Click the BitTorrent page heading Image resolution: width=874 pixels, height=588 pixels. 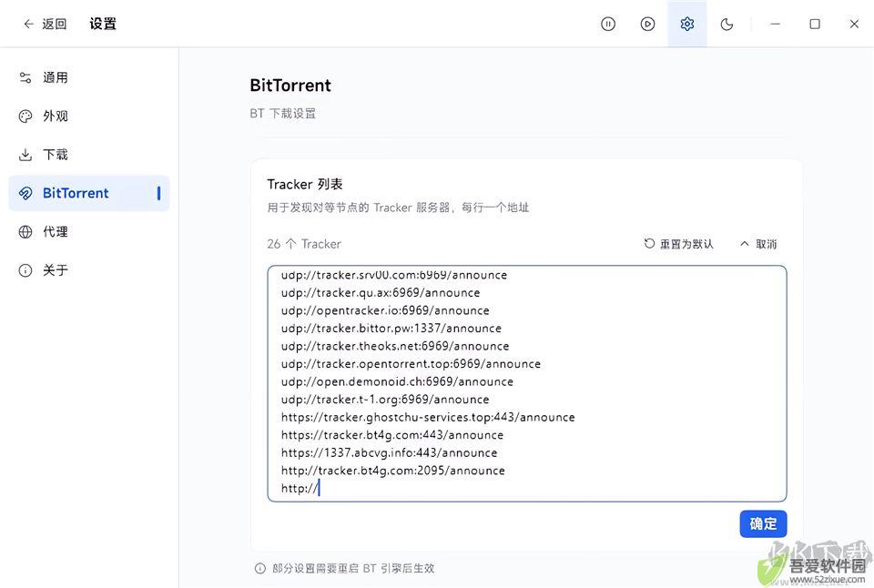tap(290, 86)
